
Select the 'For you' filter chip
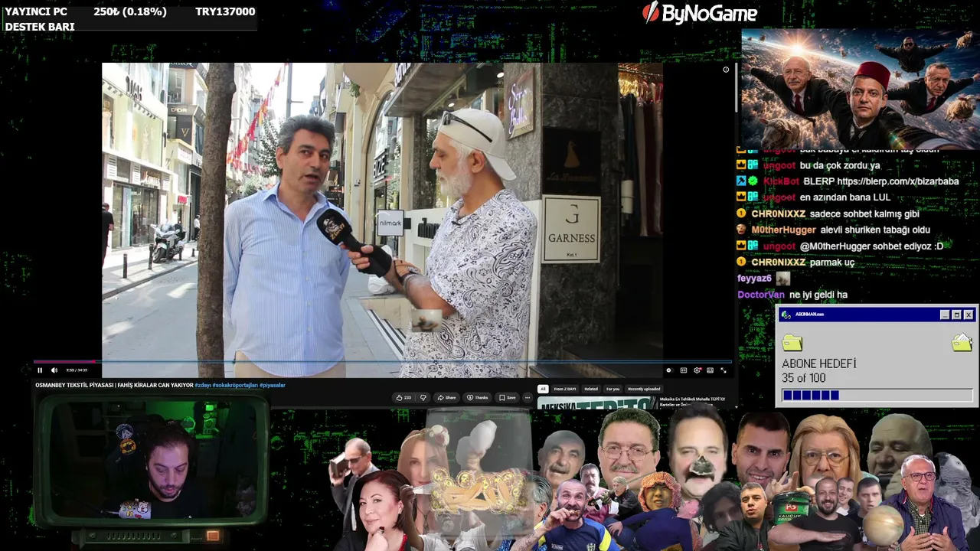click(613, 389)
